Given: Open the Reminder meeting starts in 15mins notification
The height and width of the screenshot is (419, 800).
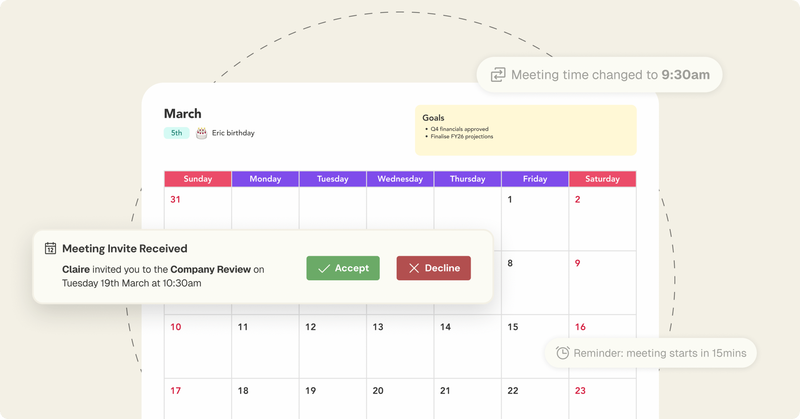Looking at the screenshot, I should tap(651, 353).
